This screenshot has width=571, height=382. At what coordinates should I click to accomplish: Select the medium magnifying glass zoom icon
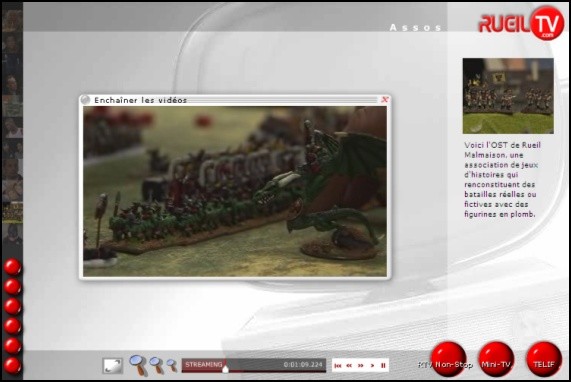(x=157, y=365)
